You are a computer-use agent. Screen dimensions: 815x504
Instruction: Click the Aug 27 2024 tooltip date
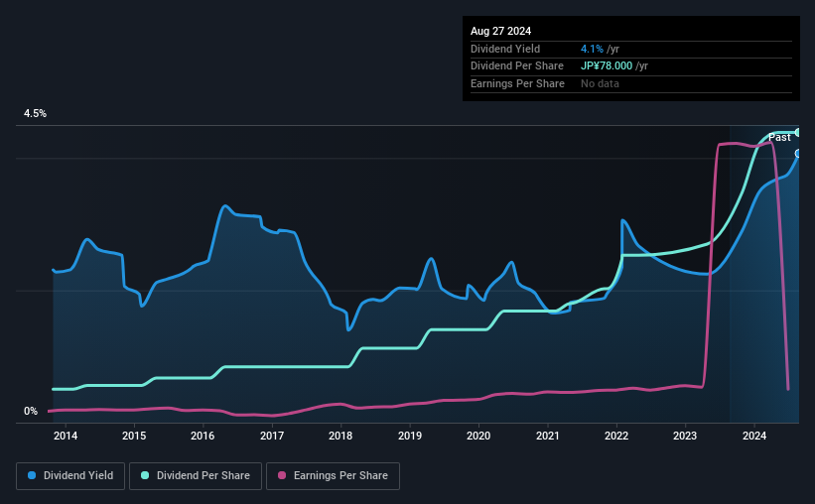[x=500, y=31]
